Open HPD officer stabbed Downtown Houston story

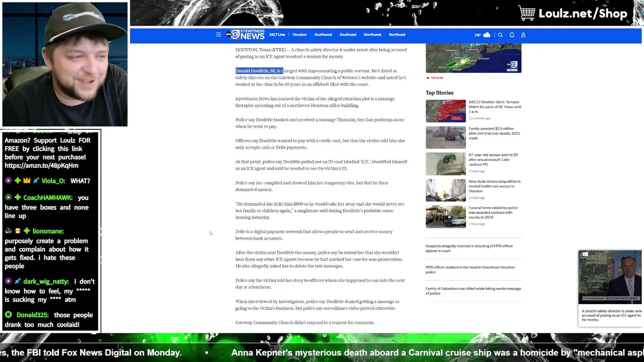(470, 269)
